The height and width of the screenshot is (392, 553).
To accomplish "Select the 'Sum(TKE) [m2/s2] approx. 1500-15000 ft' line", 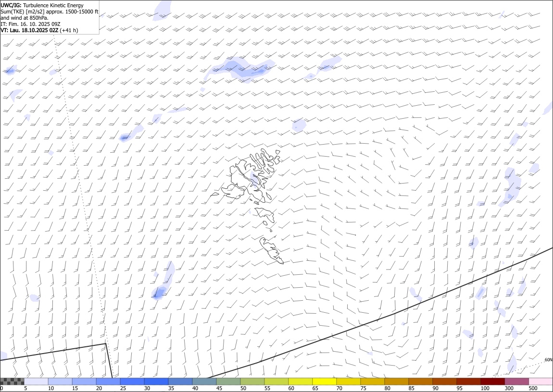I will [50, 12].
